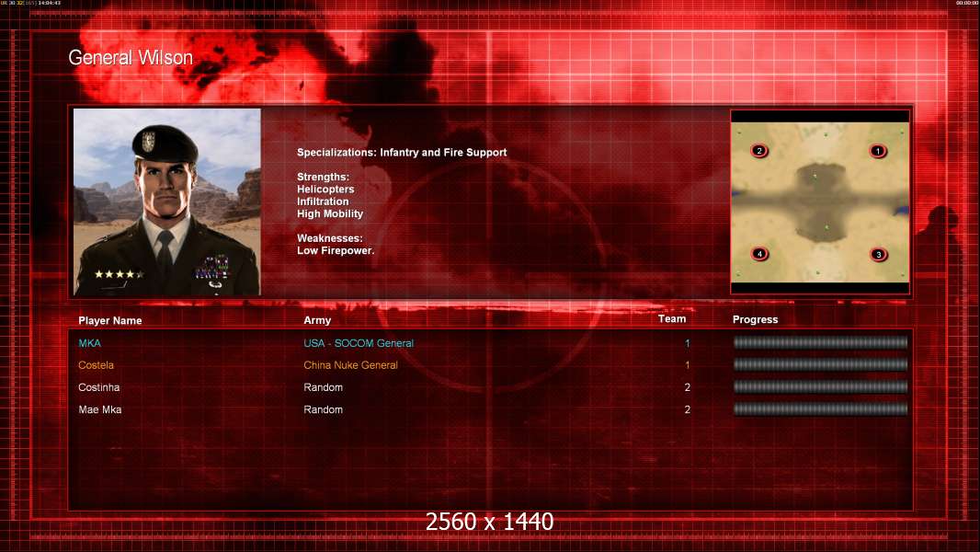Click start position marker 4 on minimap
980x552 pixels.
[759, 254]
